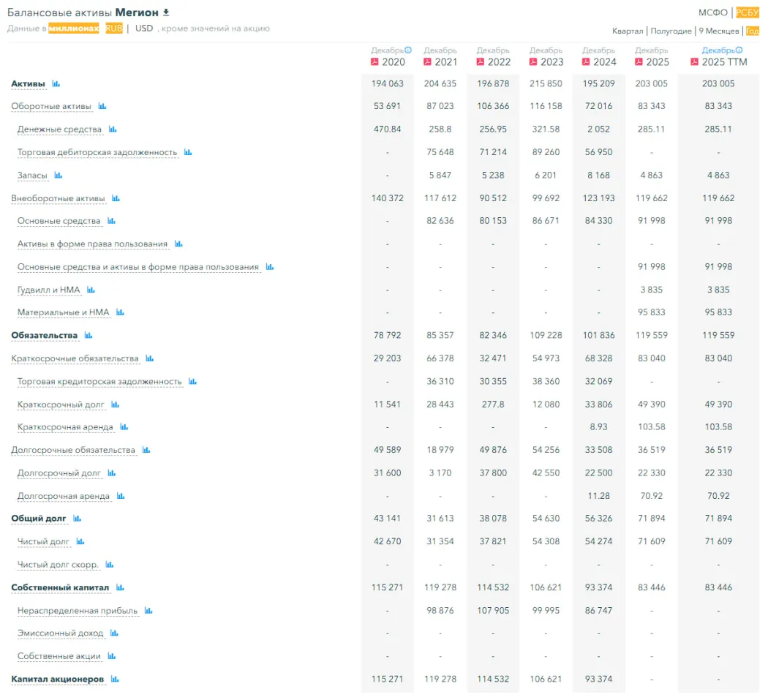768x700 pixels.
Task: Choose the 9 Месяцев period
Action: pos(718,31)
